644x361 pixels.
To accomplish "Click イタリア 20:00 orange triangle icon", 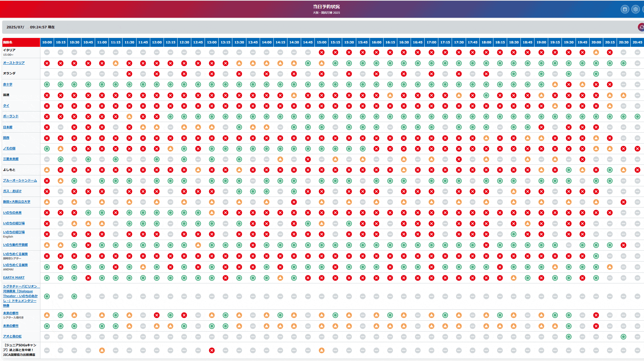I will click(x=596, y=52).
